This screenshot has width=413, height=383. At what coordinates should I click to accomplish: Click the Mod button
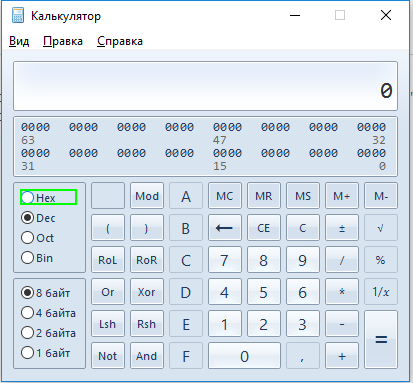(147, 196)
